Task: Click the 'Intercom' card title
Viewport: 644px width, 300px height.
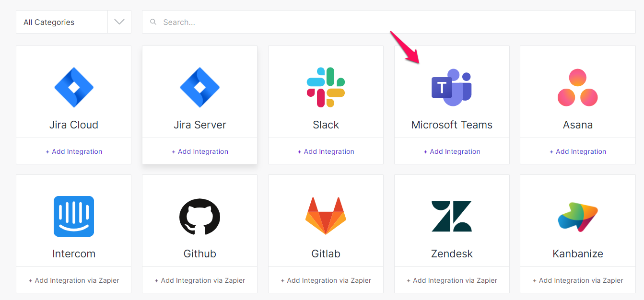Action: (74, 254)
